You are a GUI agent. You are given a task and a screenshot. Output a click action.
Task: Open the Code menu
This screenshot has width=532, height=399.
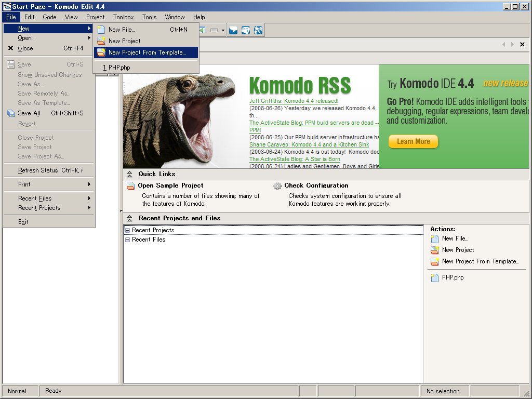(49, 17)
